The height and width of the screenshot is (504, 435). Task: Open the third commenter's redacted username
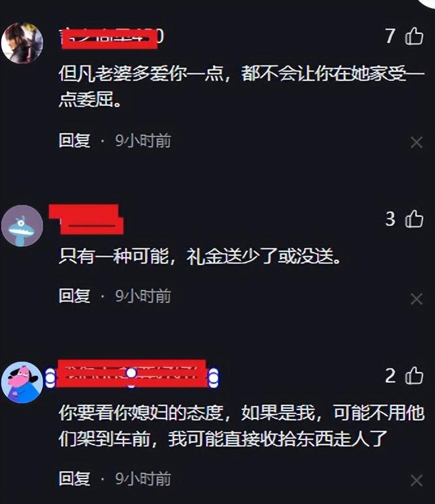(131, 373)
